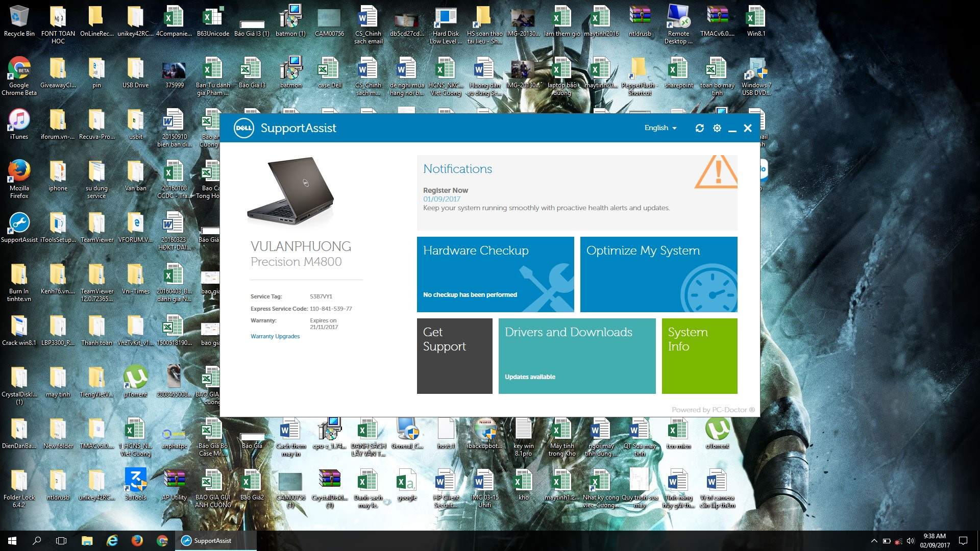This screenshot has height=551, width=980.
Task: Select the Windows 7 USB DVD icon
Action: click(x=756, y=77)
